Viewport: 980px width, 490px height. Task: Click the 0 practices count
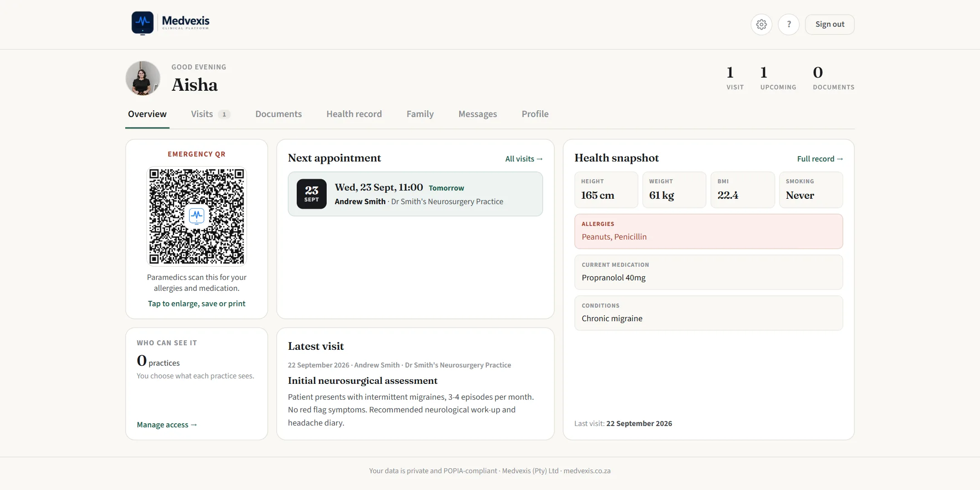point(158,361)
